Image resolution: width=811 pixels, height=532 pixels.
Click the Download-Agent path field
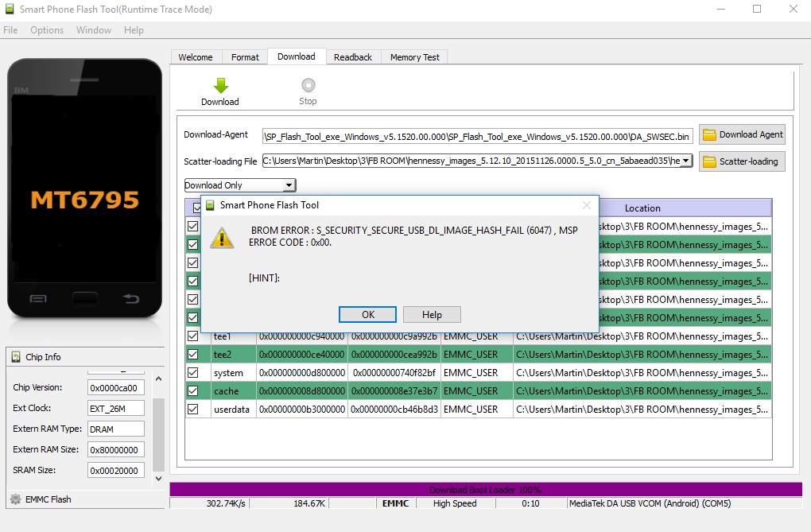pyautogui.click(x=477, y=137)
